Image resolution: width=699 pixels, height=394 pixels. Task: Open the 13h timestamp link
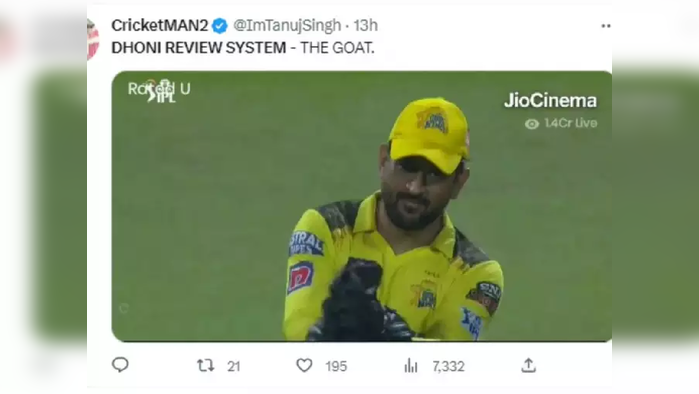tap(366, 25)
